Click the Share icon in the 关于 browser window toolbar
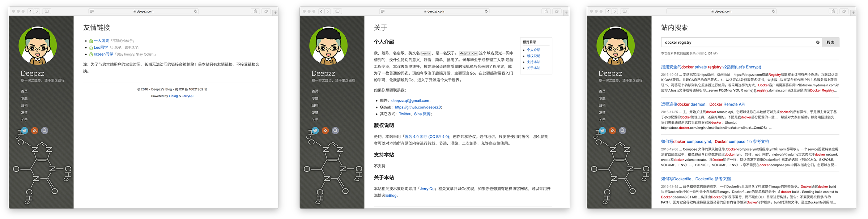This screenshot has height=219, width=868. tap(546, 11)
